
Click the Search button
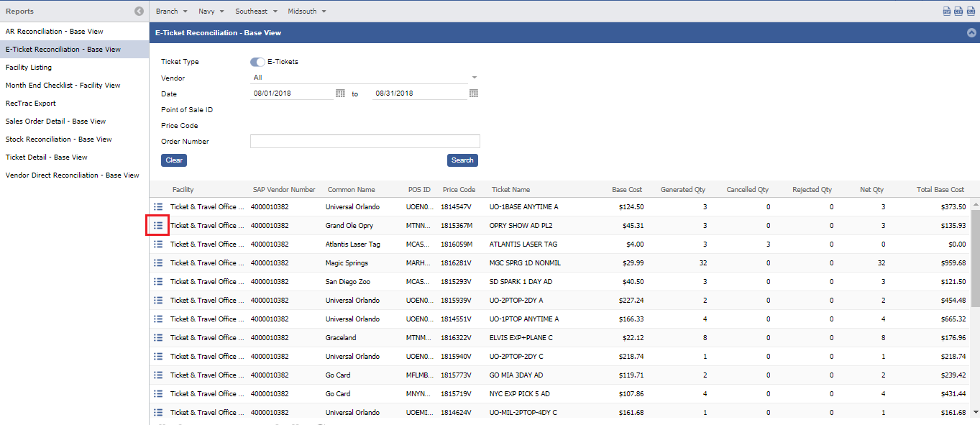pos(462,160)
